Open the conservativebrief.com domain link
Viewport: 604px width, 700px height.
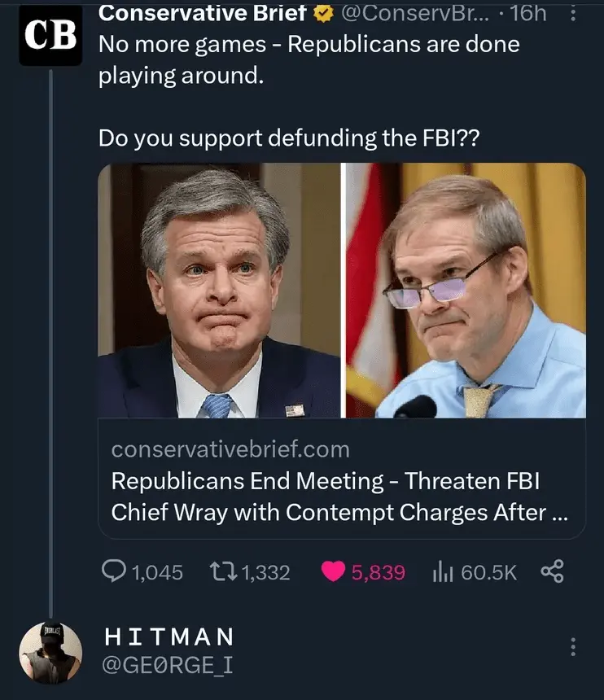click(230, 449)
